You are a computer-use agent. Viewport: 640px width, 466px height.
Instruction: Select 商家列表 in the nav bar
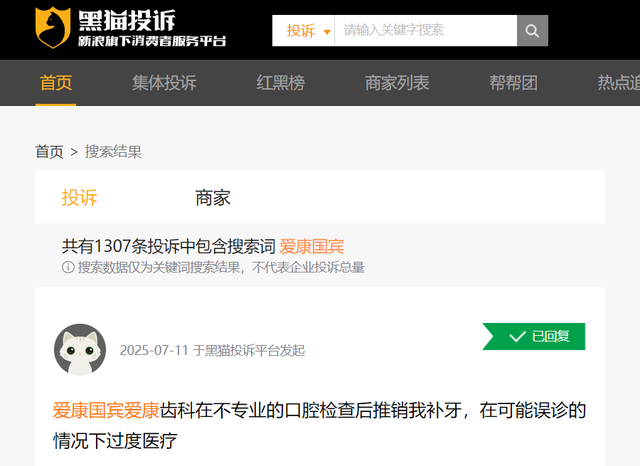(x=397, y=83)
